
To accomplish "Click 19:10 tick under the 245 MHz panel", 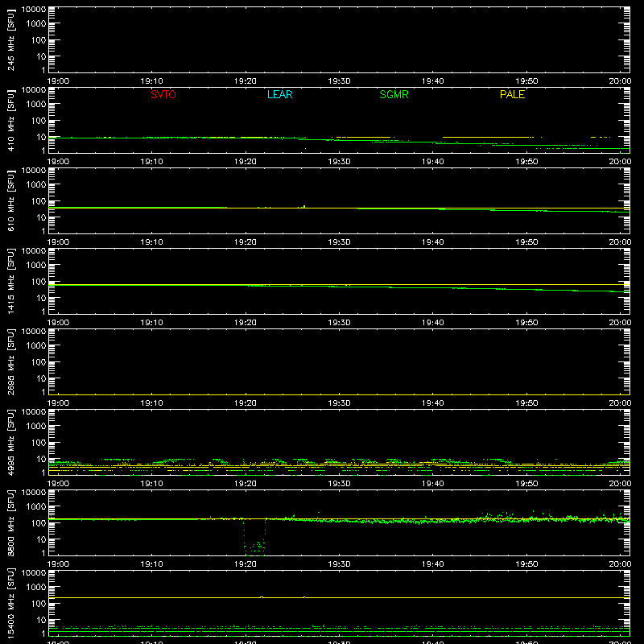I will (151, 81).
